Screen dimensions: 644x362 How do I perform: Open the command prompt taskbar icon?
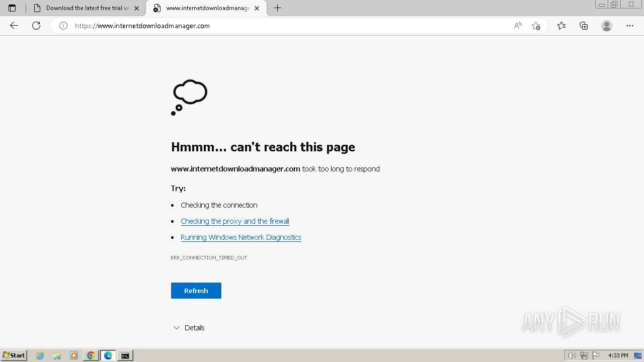coord(125,355)
